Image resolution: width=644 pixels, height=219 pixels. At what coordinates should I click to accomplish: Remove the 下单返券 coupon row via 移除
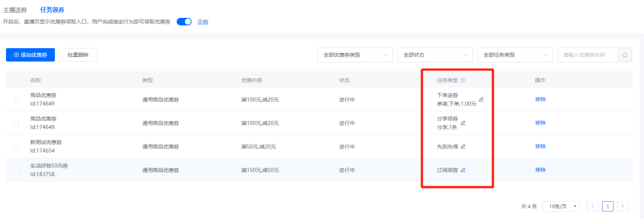pos(540,99)
